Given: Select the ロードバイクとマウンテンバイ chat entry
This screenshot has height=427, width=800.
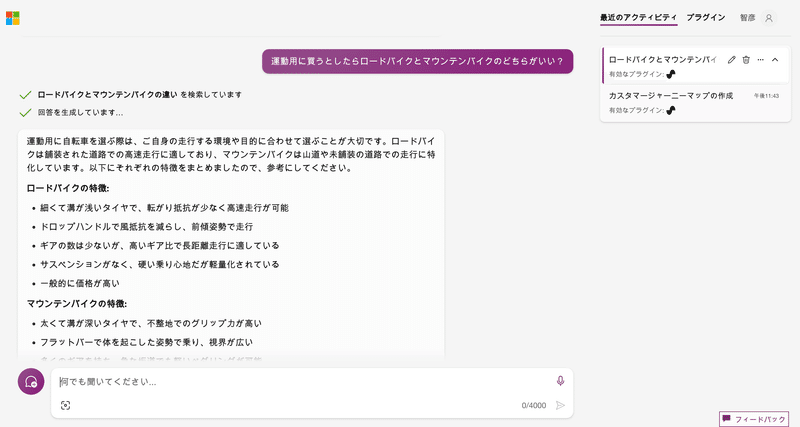Looking at the screenshot, I should click(695, 66).
